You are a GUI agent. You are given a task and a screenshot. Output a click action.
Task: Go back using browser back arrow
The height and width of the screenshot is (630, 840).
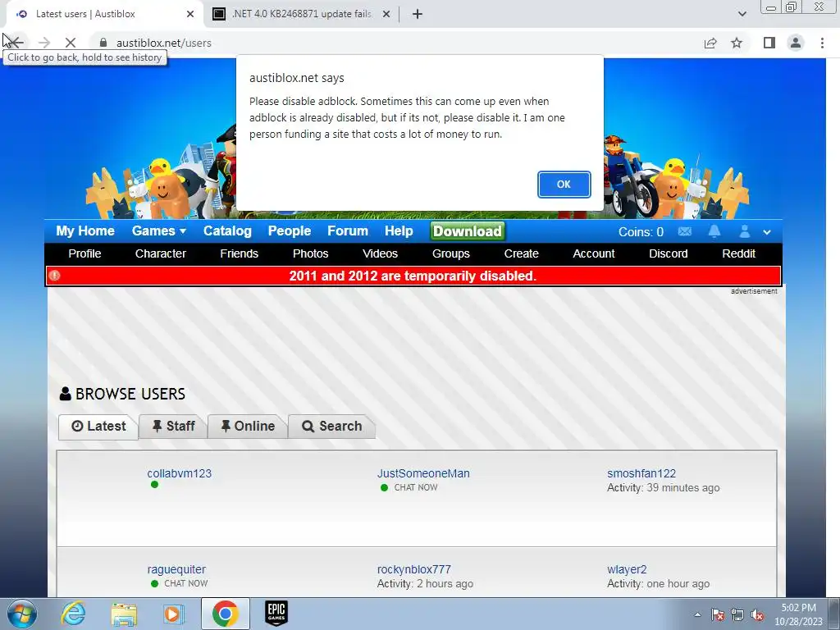(x=16, y=43)
